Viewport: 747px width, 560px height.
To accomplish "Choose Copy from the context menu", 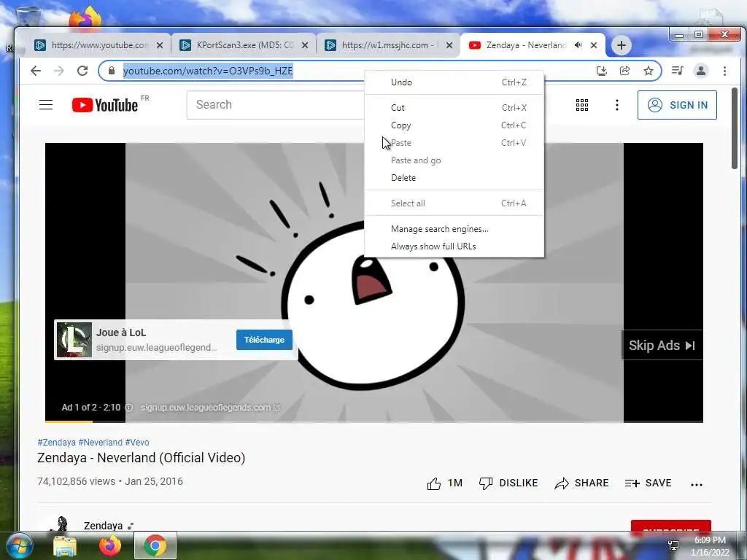I will pyautogui.click(x=454, y=125).
